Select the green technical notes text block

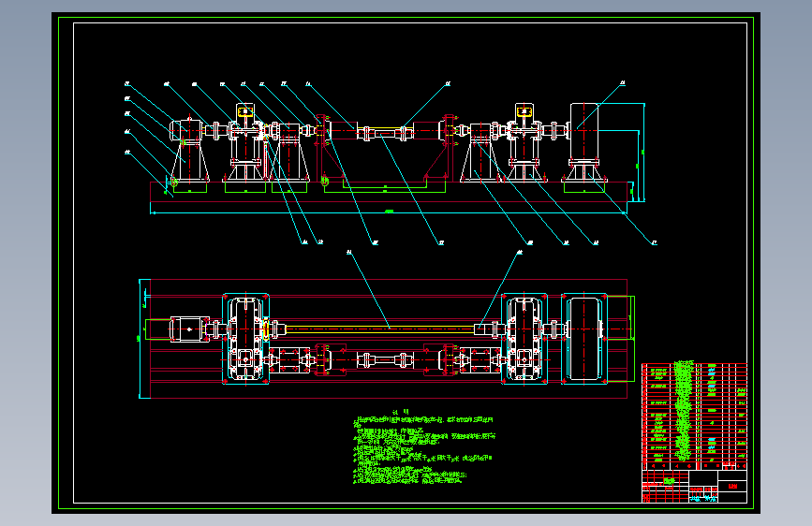tap(423, 447)
